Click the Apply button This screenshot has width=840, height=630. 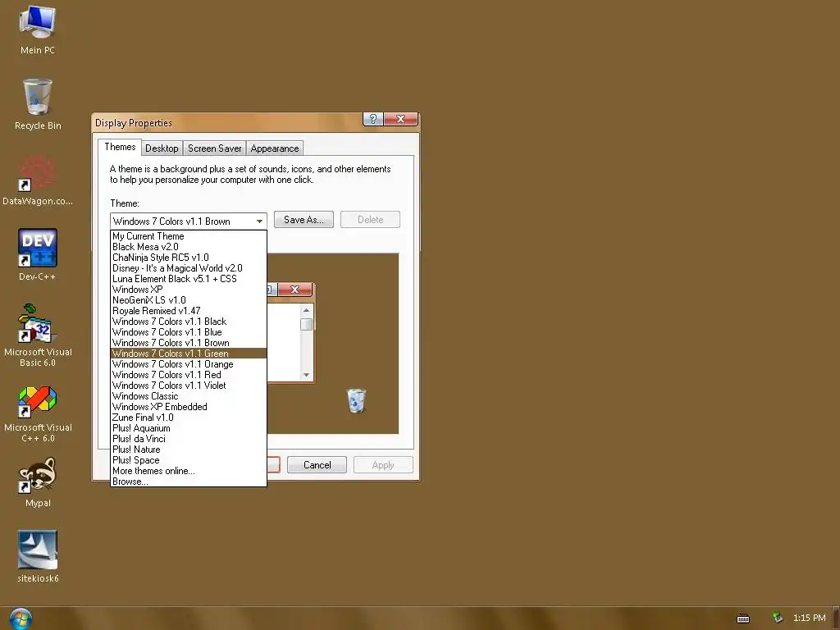(x=383, y=465)
